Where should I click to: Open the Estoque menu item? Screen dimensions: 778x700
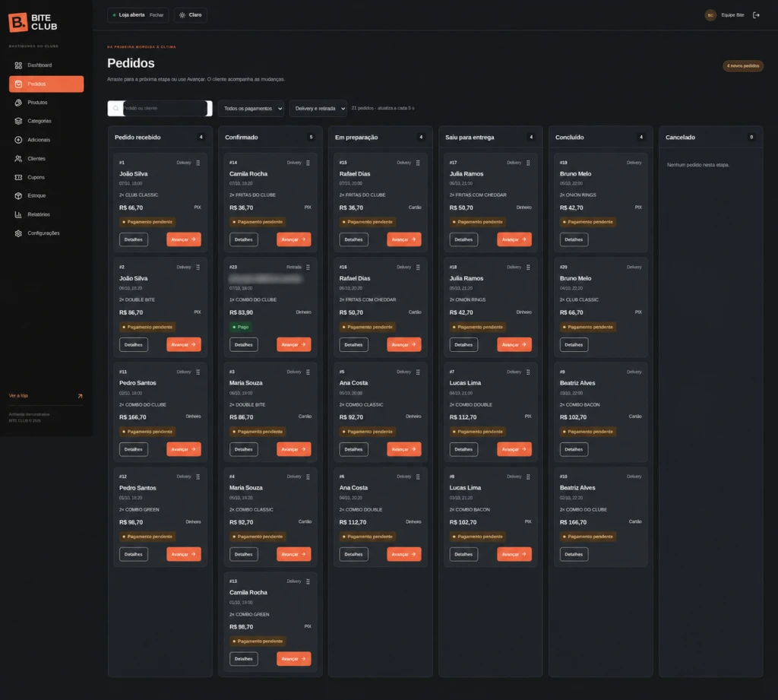tap(46, 195)
